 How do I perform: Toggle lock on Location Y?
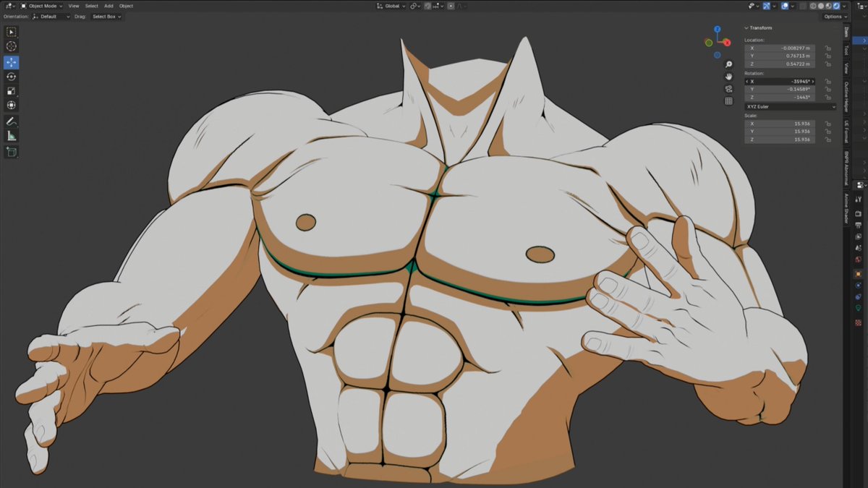tap(827, 56)
